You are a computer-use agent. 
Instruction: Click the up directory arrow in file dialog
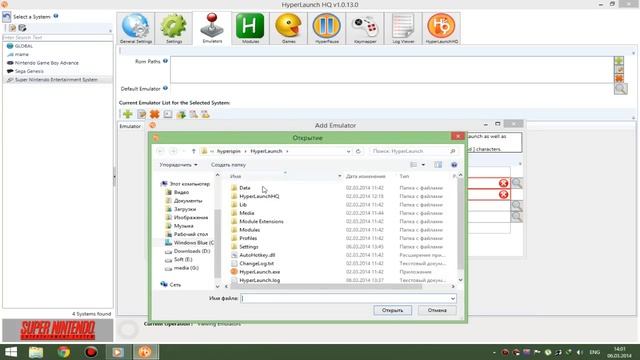pyautogui.click(x=193, y=151)
